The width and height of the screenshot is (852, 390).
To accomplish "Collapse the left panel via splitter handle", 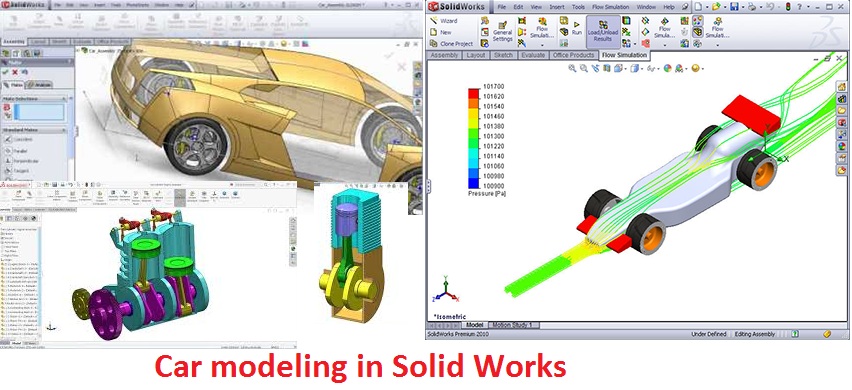I will [428, 186].
